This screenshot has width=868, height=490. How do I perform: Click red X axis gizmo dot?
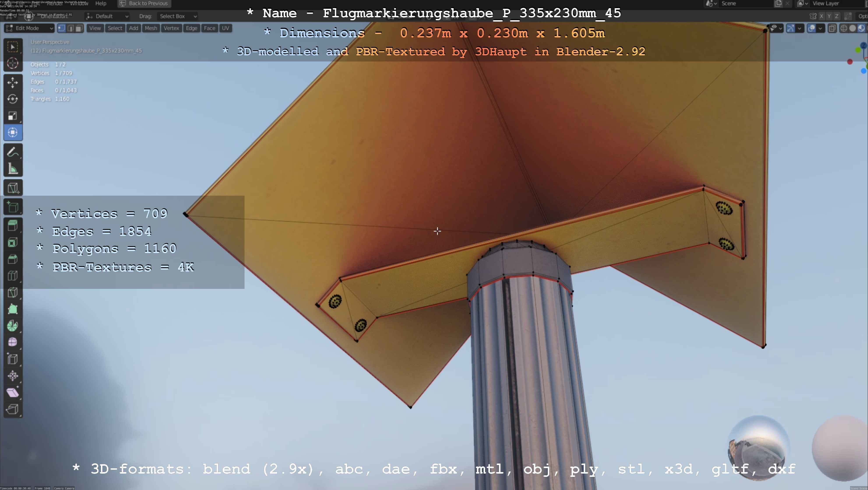[x=850, y=62]
